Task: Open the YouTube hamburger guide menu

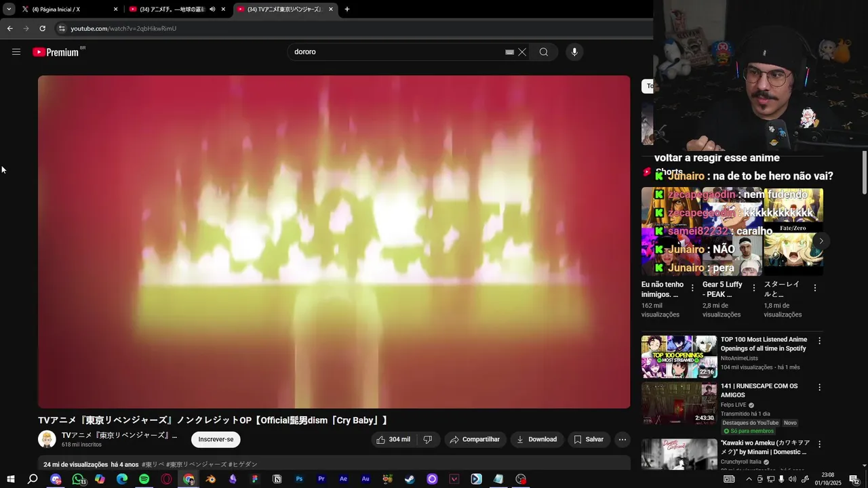Action: pos(16,52)
